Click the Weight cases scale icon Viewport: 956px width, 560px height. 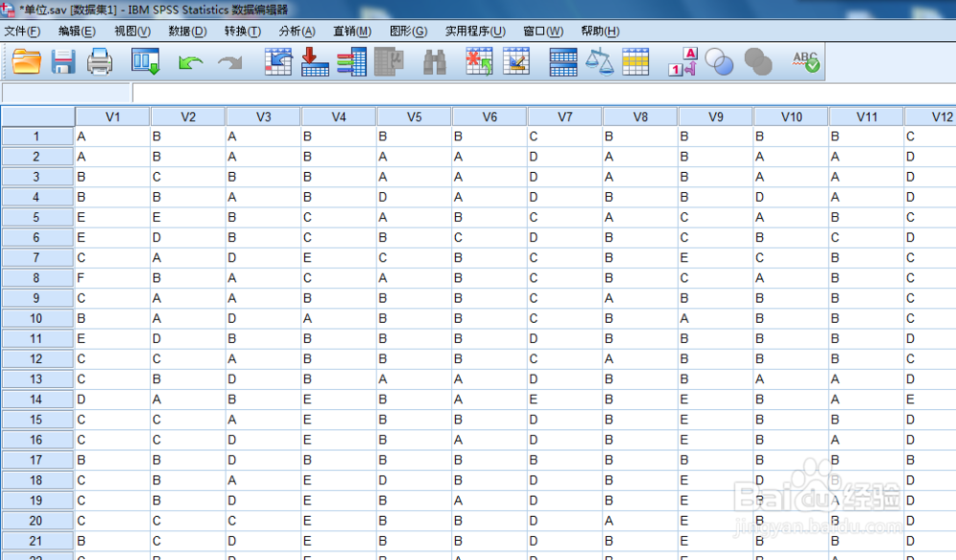click(x=599, y=62)
